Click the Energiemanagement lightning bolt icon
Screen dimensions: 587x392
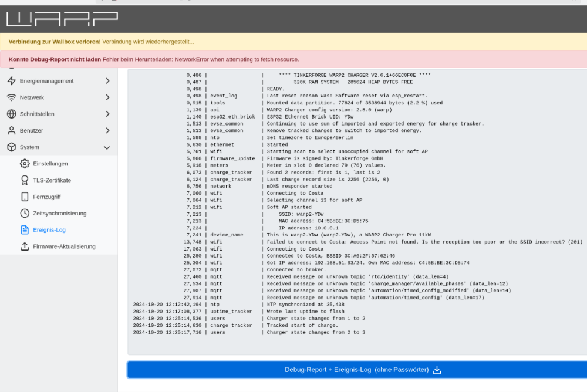pos(12,81)
